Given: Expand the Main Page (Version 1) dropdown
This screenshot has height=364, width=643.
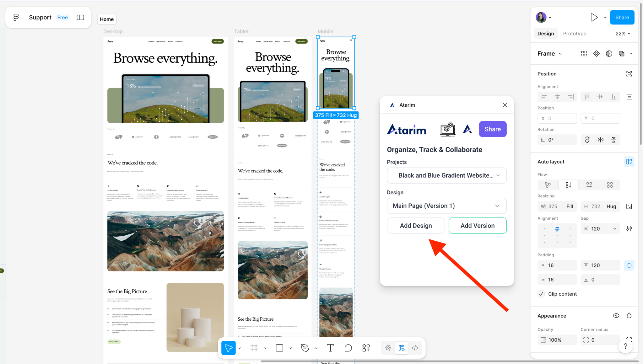Looking at the screenshot, I should (x=446, y=206).
